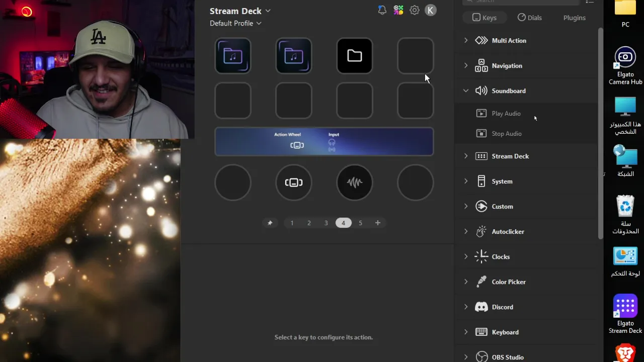Open the Network desktop icon
644x362 pixels.
[x=625, y=161]
